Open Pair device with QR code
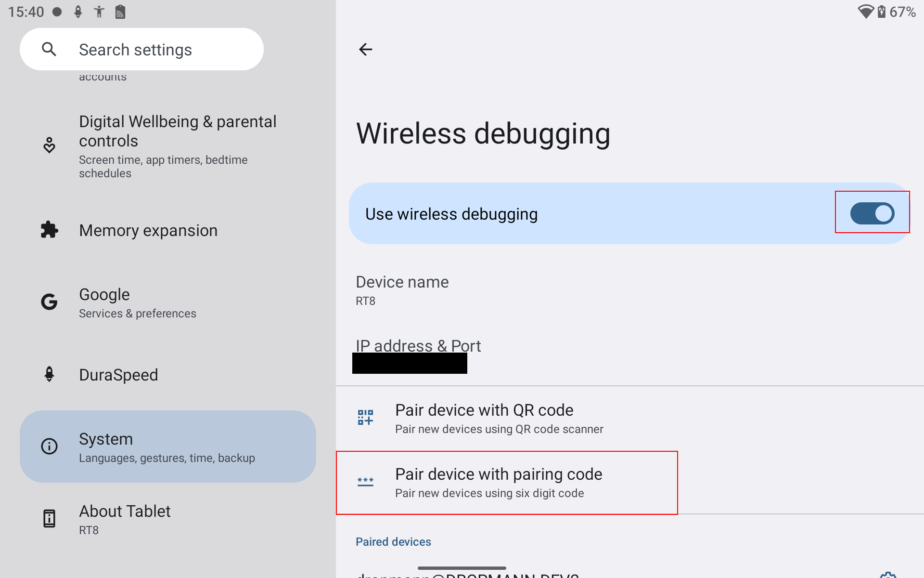This screenshot has width=924, height=578. coord(499,419)
